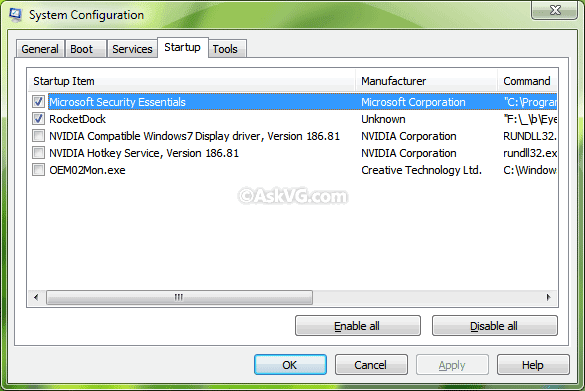Open the Services tab
The image size is (585, 391).
pos(132,49)
